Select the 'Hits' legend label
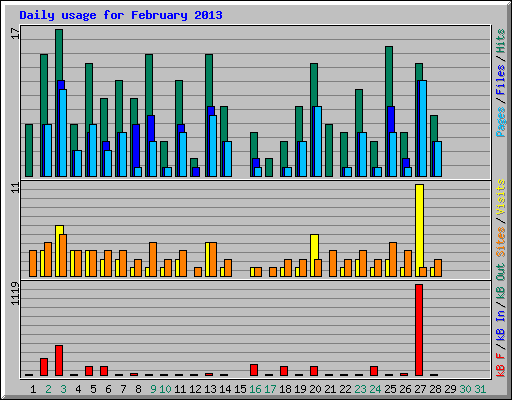Screen dimensions: 512x400 (500, 41)
